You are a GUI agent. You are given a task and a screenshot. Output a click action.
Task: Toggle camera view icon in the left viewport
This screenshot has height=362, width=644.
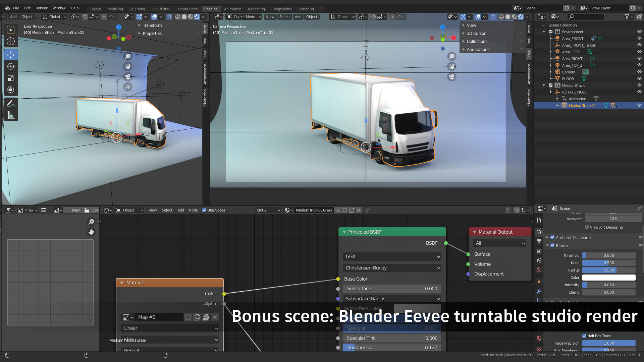tap(128, 77)
